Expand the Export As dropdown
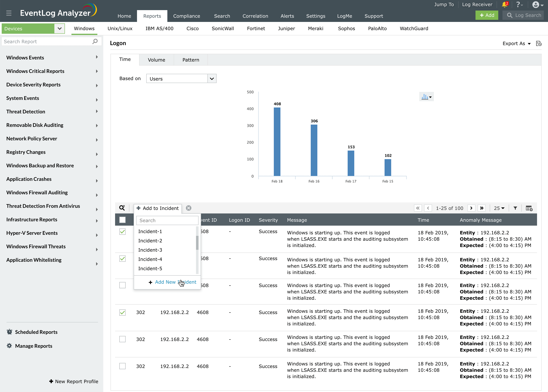This screenshot has width=548, height=392. pos(516,43)
